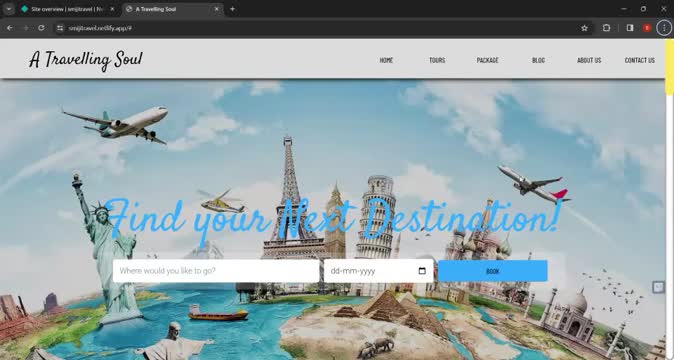Click the browser Back arrow
This screenshot has height=360, width=674.
click(x=9, y=28)
